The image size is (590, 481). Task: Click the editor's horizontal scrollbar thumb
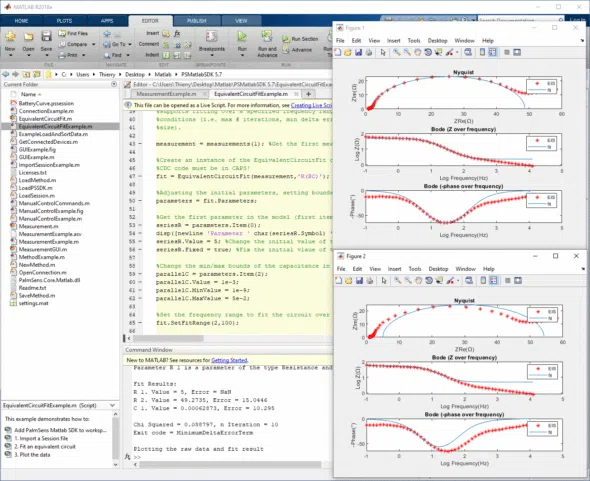[168, 338]
